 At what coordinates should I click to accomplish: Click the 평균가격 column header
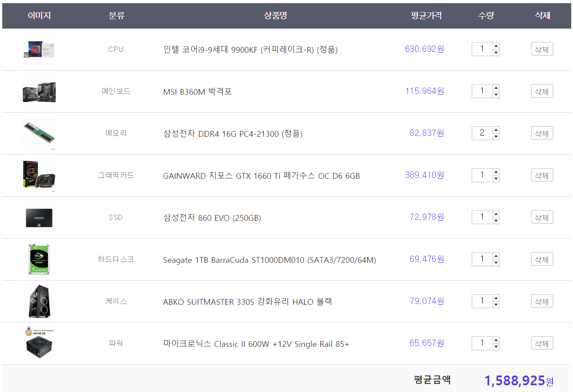[426, 16]
